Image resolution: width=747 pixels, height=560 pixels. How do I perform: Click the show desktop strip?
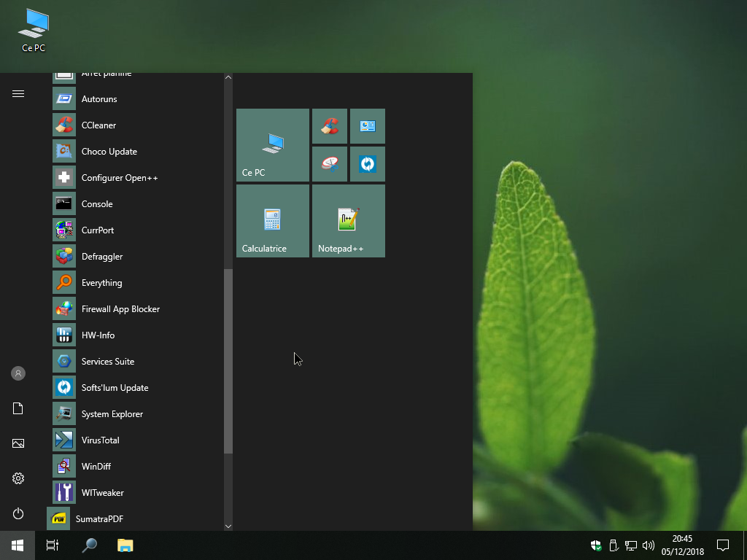point(745,545)
